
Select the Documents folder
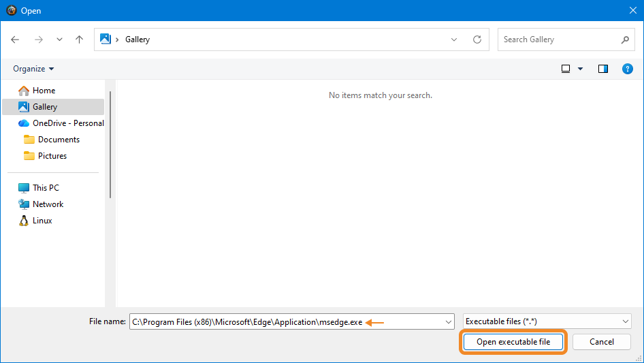(x=59, y=140)
